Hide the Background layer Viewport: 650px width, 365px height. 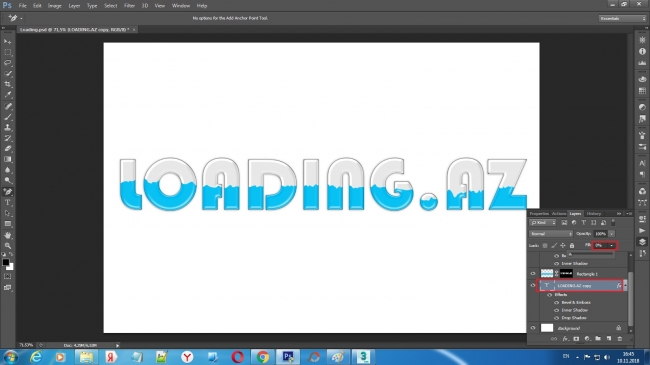pyautogui.click(x=533, y=328)
